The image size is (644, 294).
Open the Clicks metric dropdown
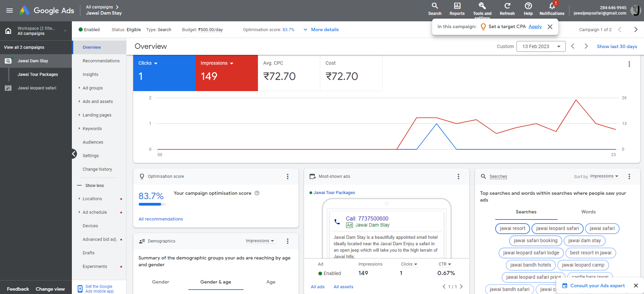[148, 63]
